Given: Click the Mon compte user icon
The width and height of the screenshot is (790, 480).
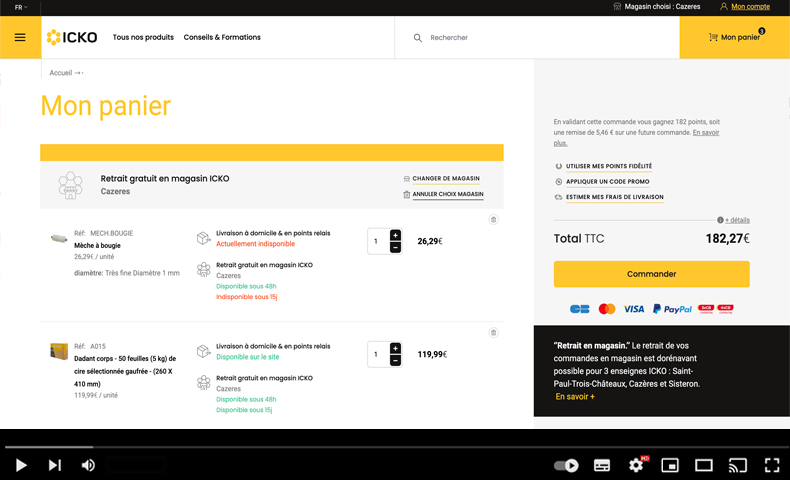Looking at the screenshot, I should [723, 7].
